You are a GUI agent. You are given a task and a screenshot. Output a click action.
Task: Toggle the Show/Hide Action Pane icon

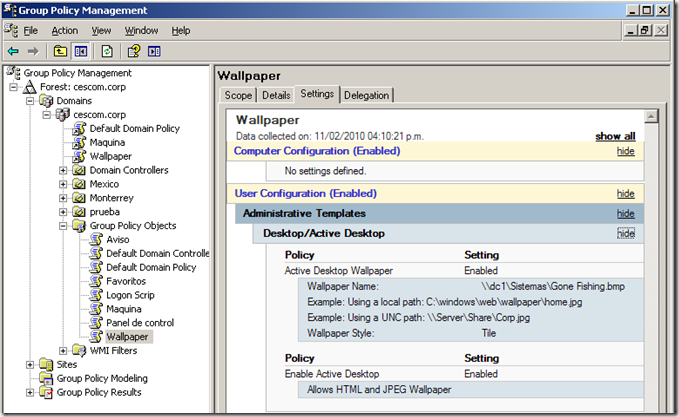(x=154, y=52)
